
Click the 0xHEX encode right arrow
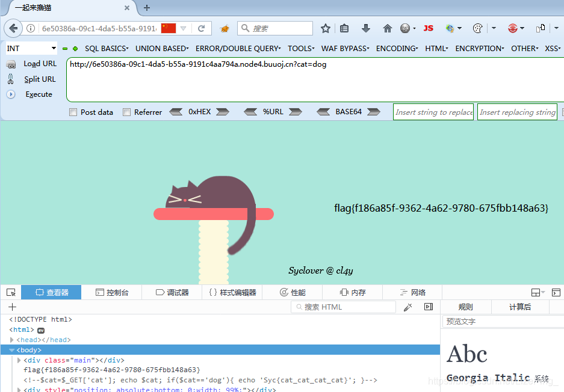coord(223,112)
